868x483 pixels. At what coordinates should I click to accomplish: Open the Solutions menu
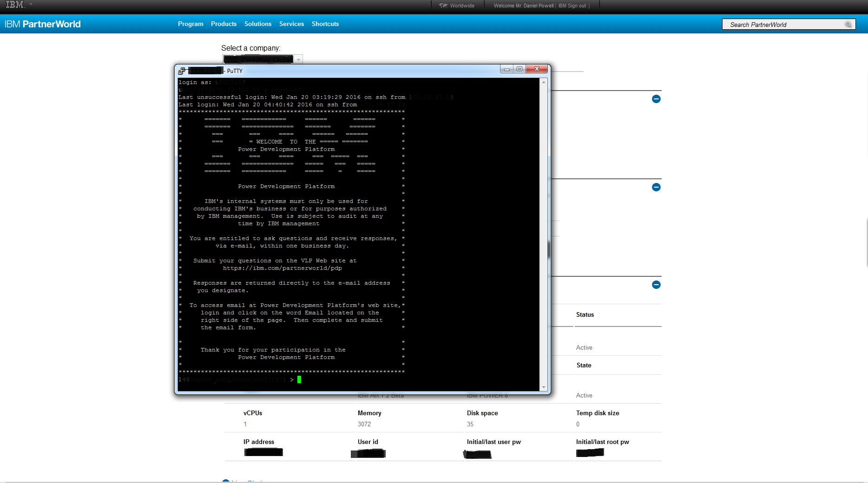point(258,24)
